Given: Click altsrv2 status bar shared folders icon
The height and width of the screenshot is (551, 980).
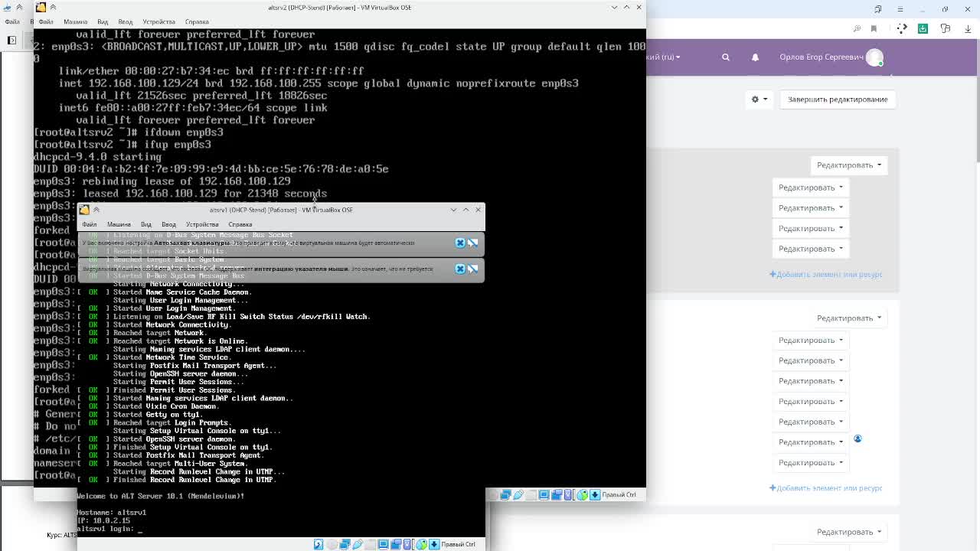Looking at the screenshot, I should pos(531,494).
